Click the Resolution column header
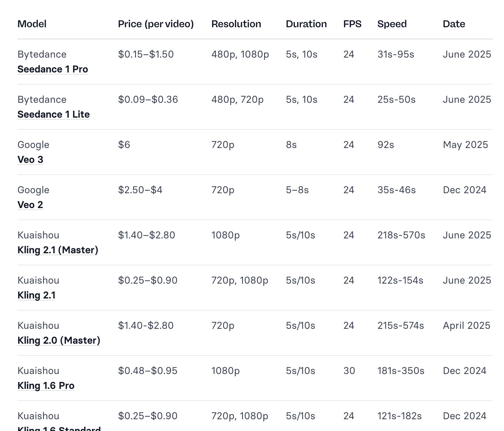 coord(236,24)
